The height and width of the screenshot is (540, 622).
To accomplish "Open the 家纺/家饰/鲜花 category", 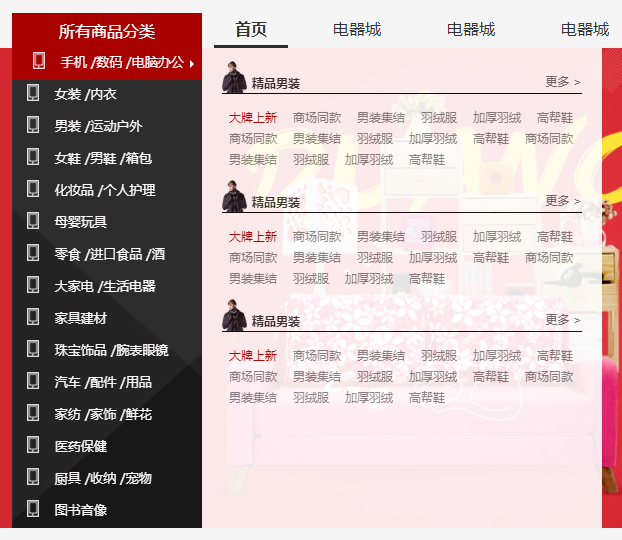I will pyautogui.click(x=103, y=414).
